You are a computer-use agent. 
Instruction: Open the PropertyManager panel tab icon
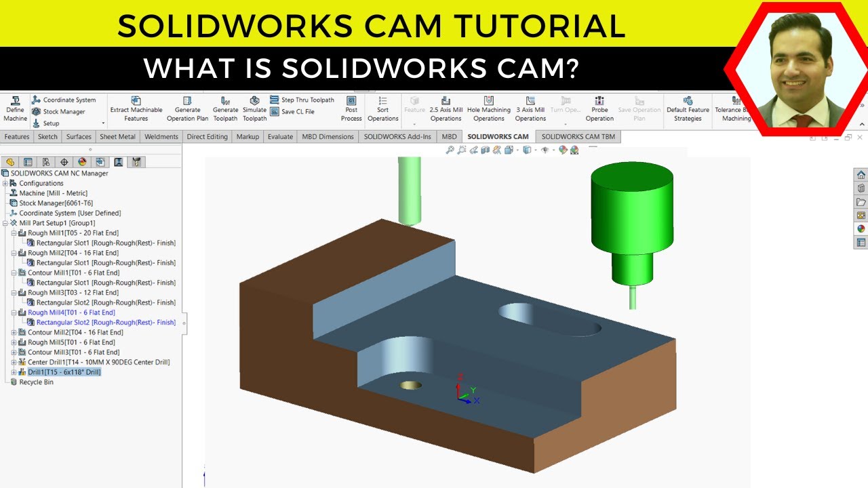[x=28, y=162]
